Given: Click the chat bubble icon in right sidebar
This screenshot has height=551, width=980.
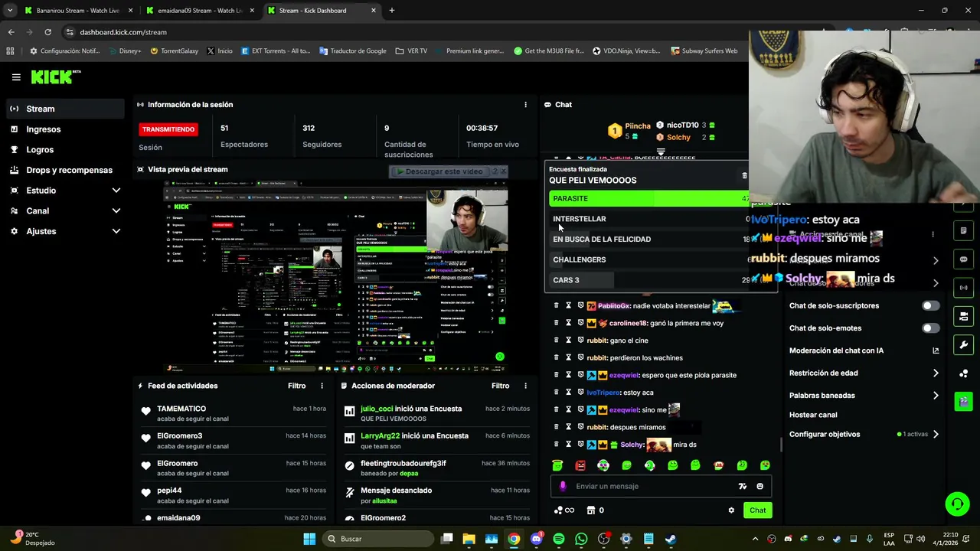Looking at the screenshot, I should click(x=963, y=259).
